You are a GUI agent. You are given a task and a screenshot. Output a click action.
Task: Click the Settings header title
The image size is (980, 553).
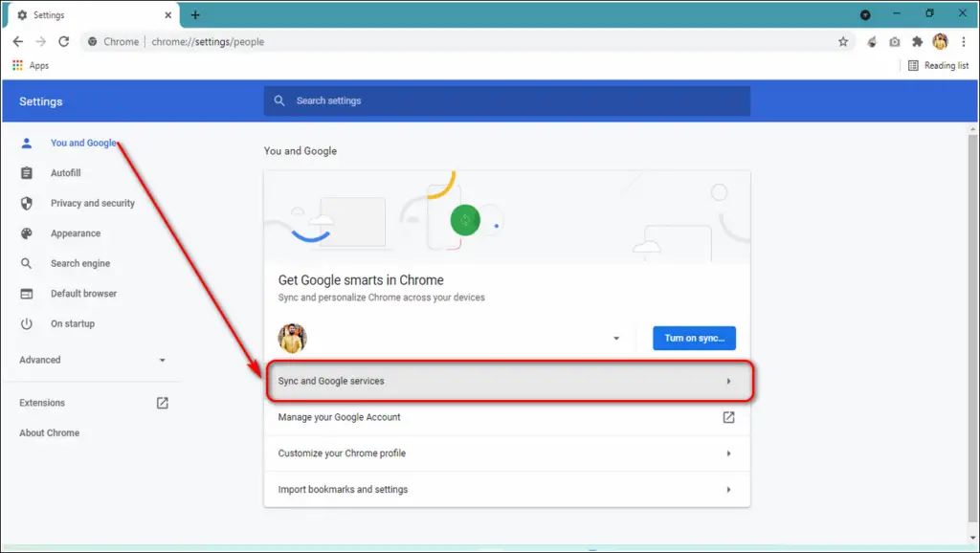(40, 101)
